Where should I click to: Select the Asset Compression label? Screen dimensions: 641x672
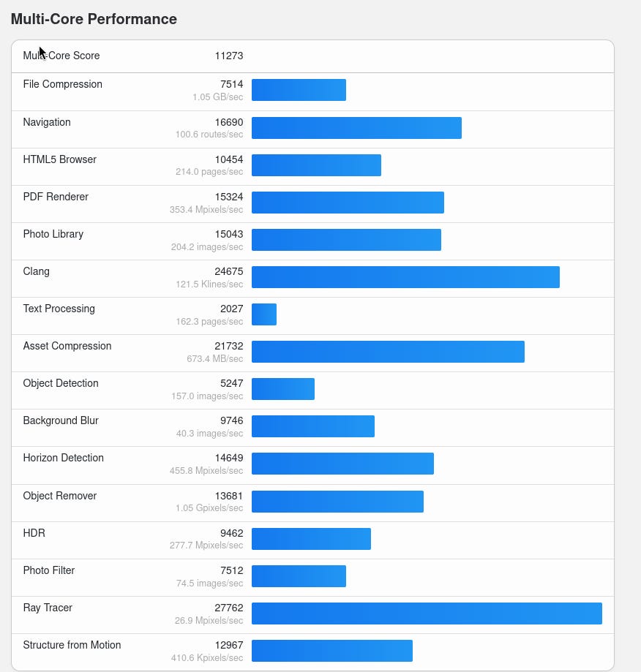tap(67, 346)
